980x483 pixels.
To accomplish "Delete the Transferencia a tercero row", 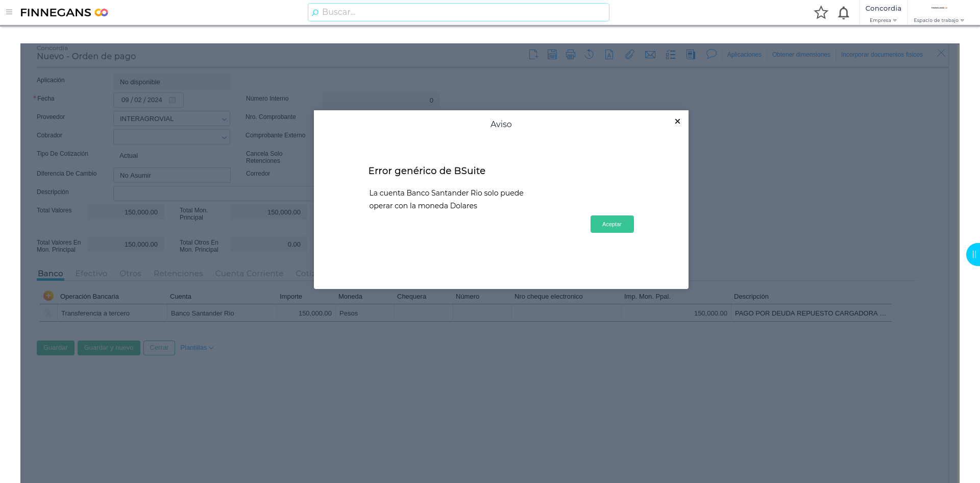I will pyautogui.click(x=48, y=313).
